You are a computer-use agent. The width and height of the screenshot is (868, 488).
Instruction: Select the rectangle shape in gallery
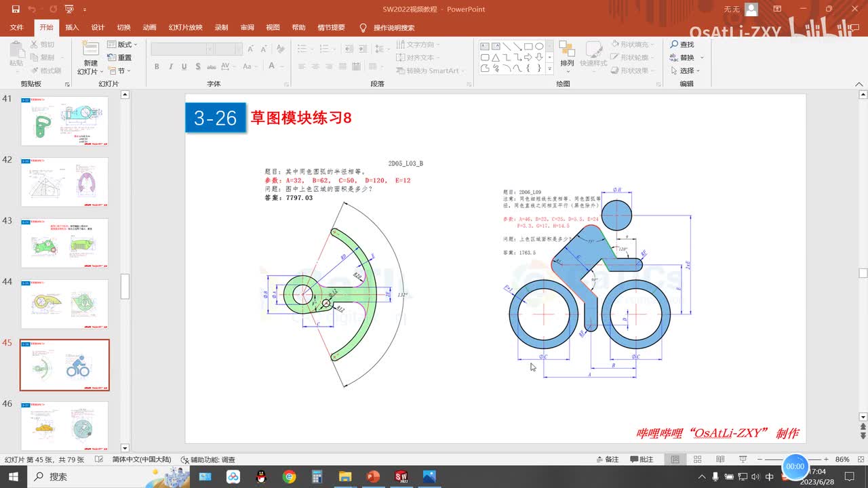[528, 47]
